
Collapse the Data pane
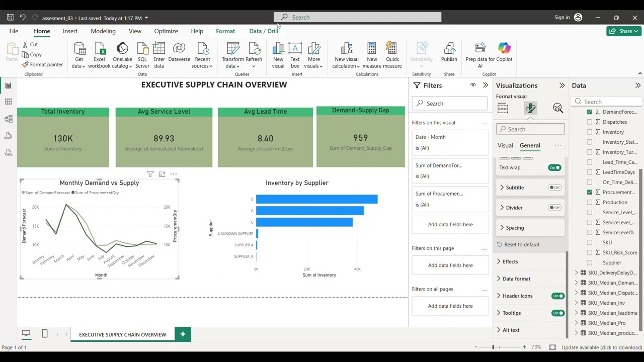click(x=638, y=85)
